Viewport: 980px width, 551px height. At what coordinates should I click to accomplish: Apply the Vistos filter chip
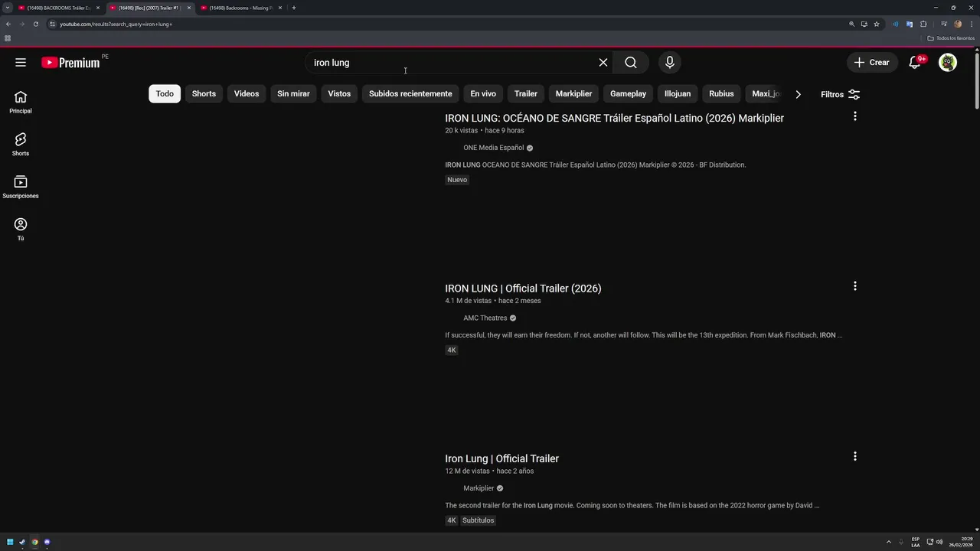[339, 93]
